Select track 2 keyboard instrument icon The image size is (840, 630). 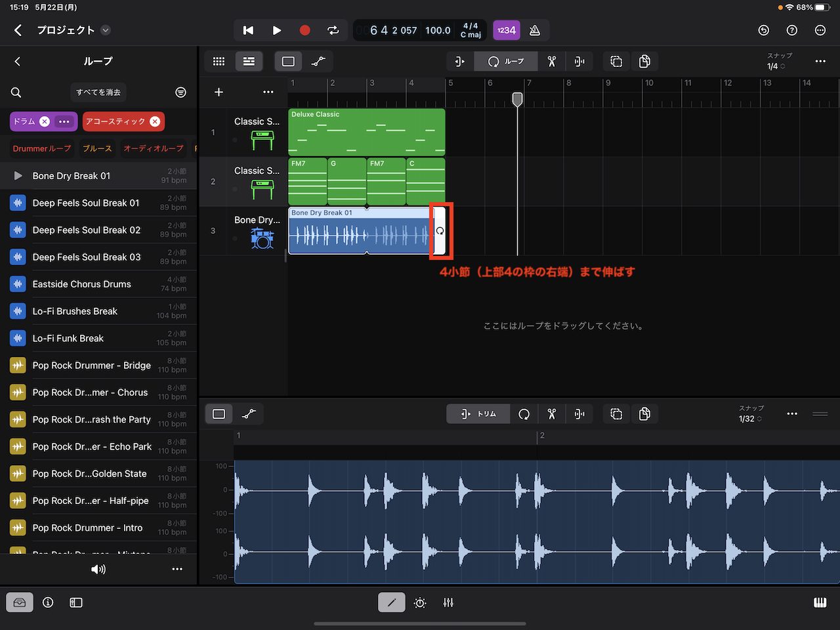(x=262, y=189)
